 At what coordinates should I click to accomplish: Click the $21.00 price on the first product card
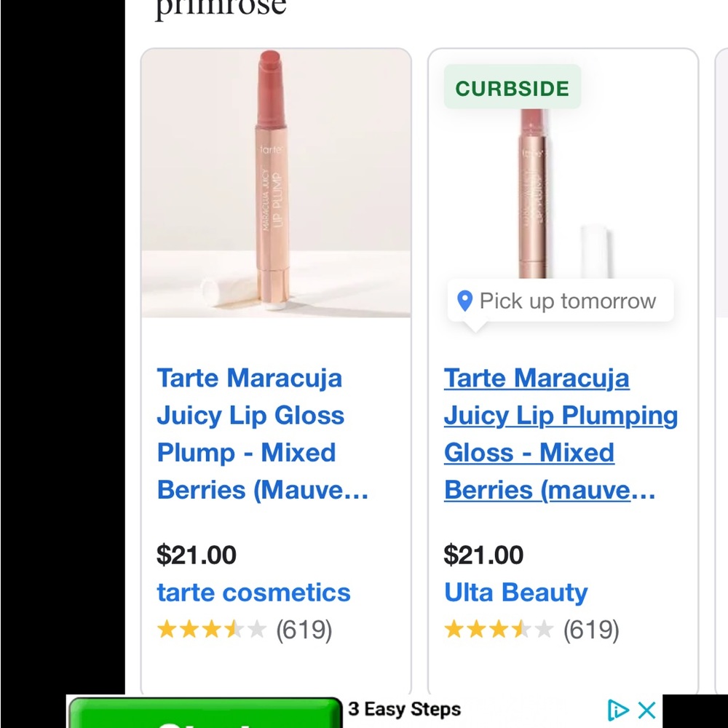(196, 555)
